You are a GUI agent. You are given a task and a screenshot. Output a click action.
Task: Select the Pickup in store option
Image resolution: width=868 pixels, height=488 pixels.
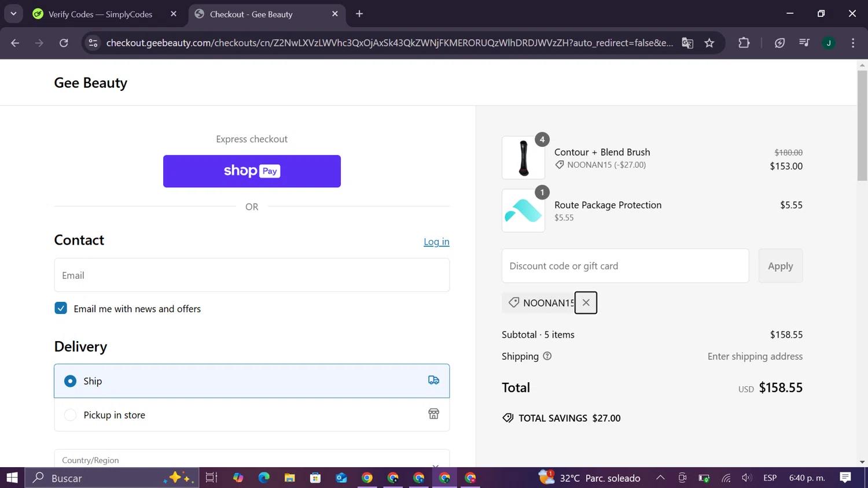252,415
